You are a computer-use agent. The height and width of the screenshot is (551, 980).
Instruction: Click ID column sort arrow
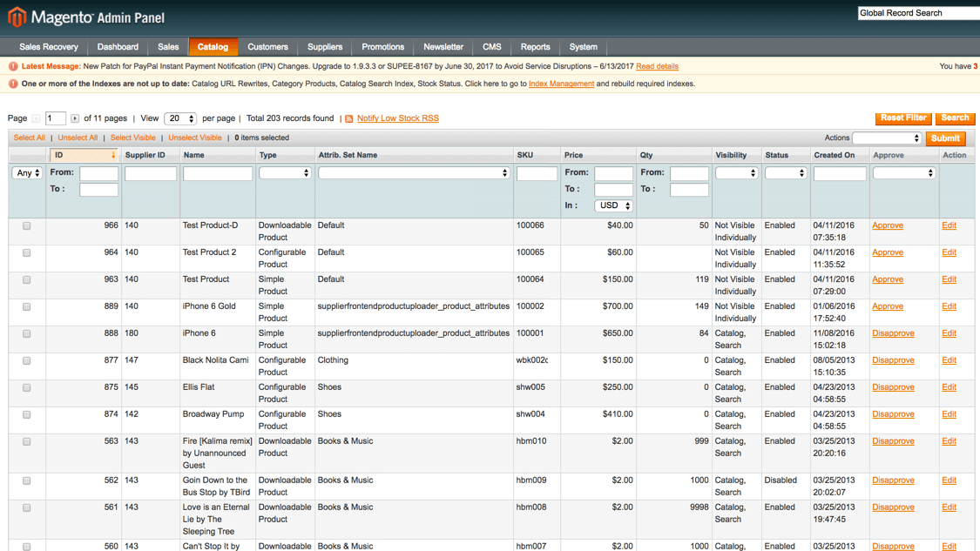click(113, 155)
